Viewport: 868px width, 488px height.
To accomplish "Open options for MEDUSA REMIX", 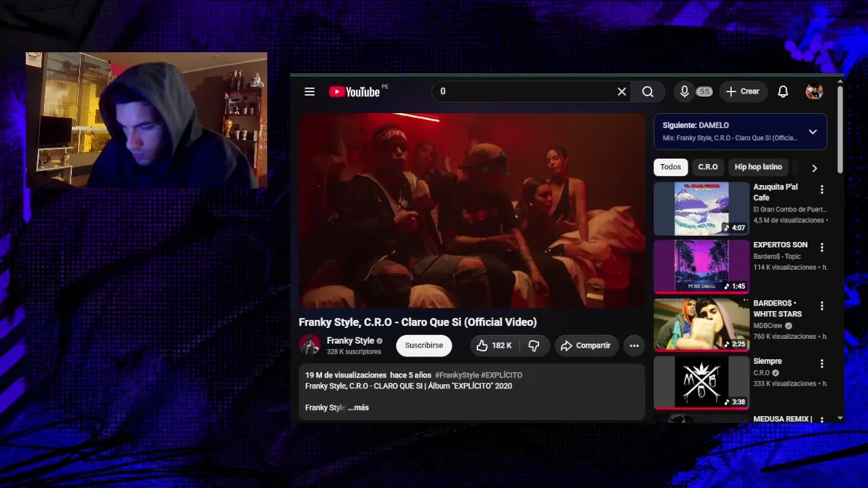I will [822, 420].
